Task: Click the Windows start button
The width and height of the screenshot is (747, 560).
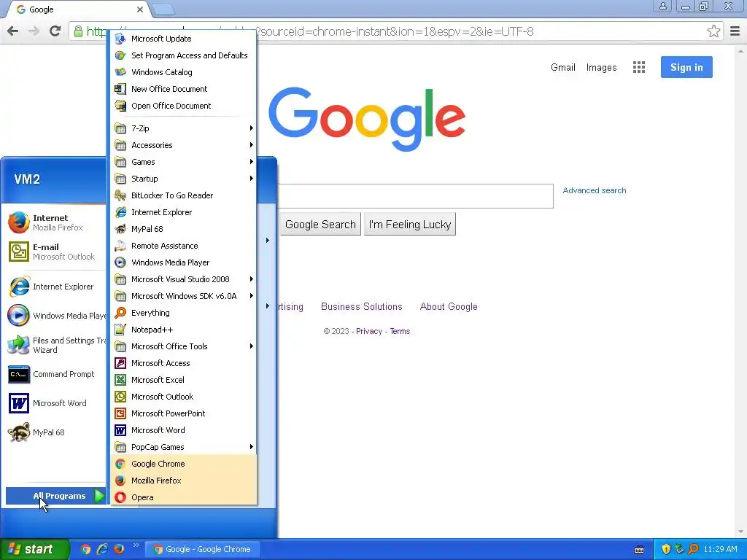Action: (x=34, y=549)
